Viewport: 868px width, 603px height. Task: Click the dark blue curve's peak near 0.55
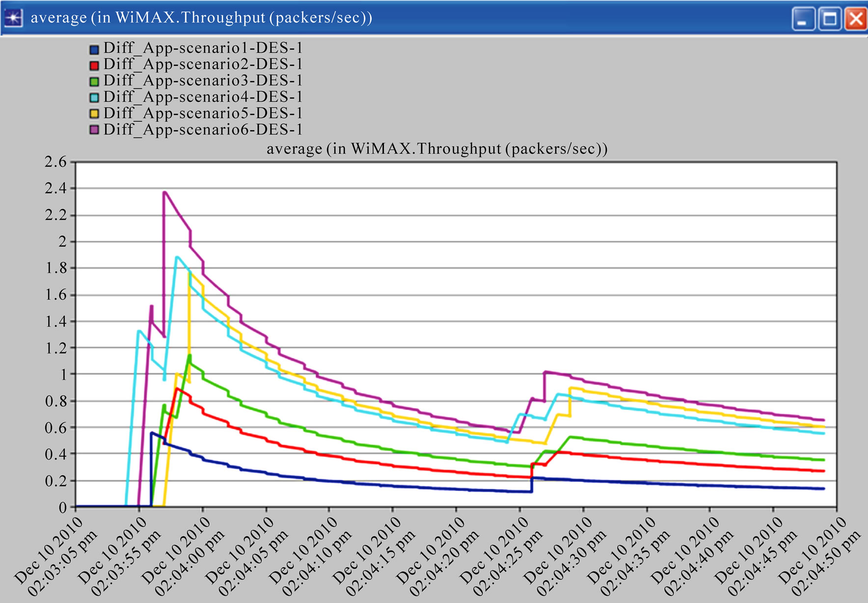pyautogui.click(x=152, y=433)
